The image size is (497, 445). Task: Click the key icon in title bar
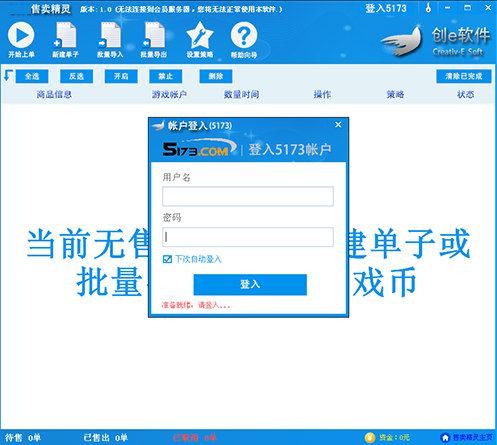coord(428,8)
